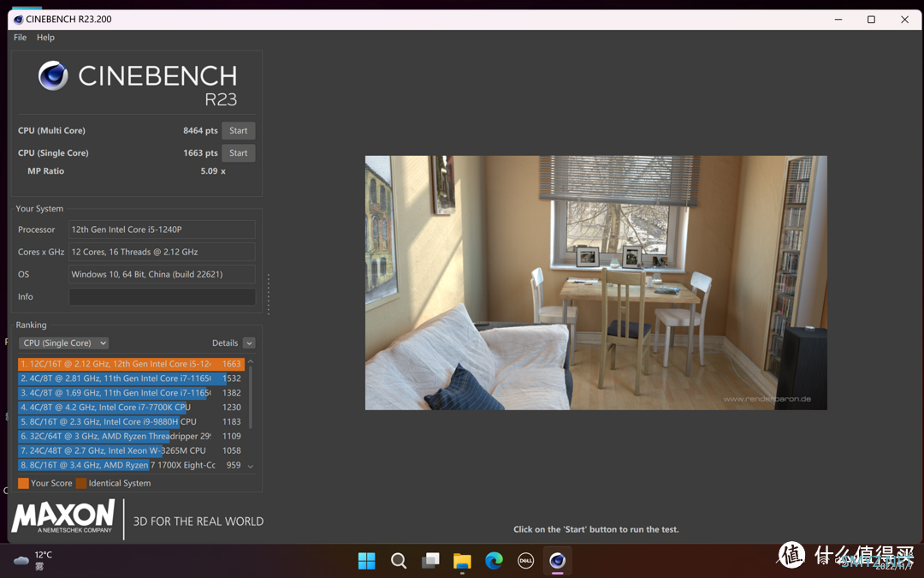
Task: Open the Help menu
Action: point(45,37)
